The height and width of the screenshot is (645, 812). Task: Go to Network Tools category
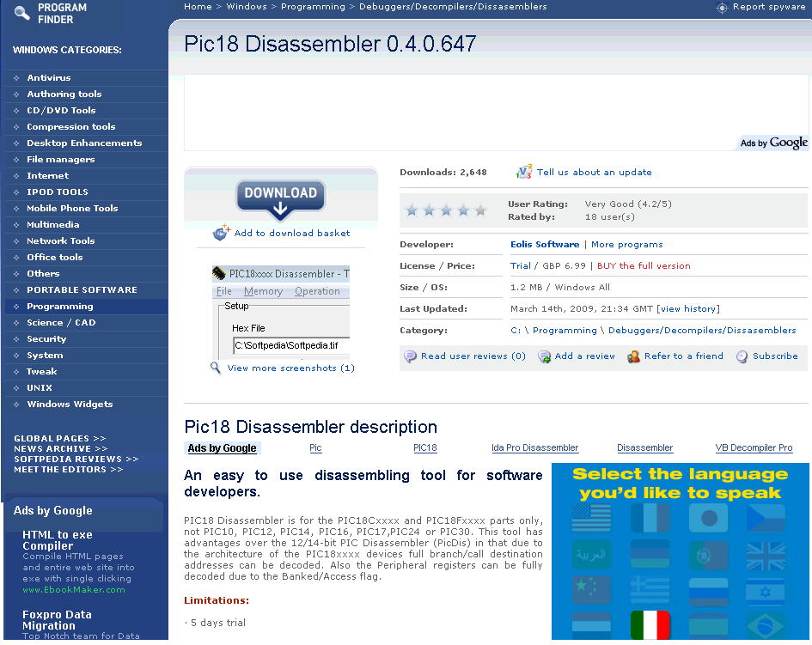click(61, 240)
